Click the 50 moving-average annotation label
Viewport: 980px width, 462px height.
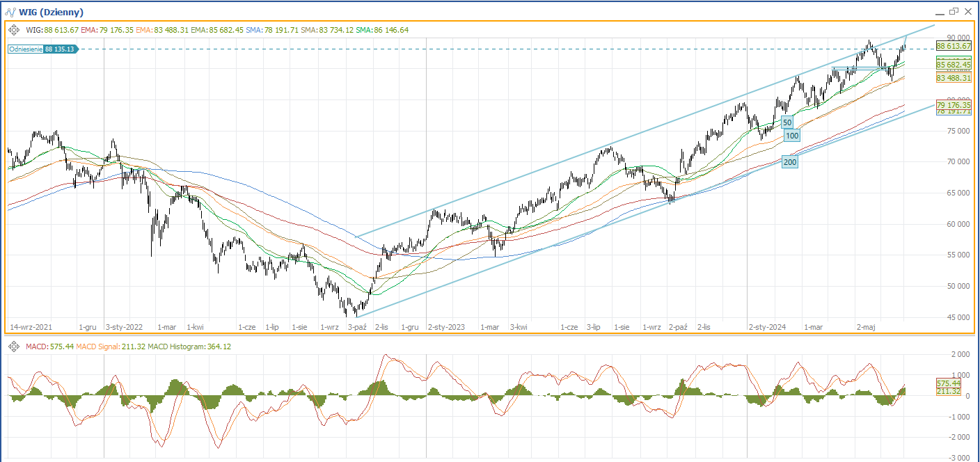pos(787,122)
